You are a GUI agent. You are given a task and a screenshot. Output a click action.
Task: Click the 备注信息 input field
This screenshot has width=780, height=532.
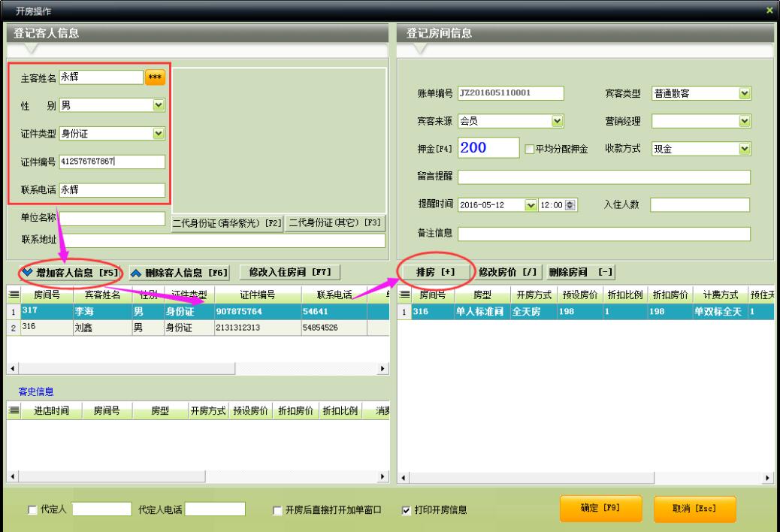tap(604, 234)
